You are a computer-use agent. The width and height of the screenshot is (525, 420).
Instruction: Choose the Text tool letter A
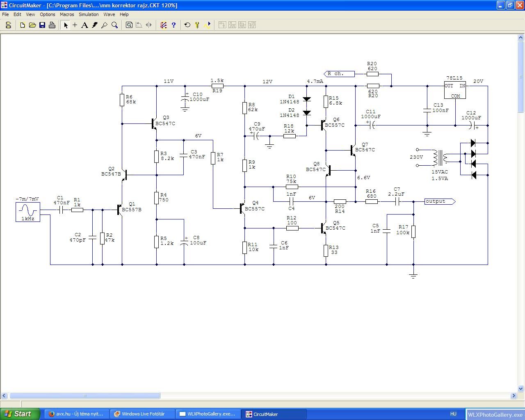pyautogui.click(x=84, y=25)
